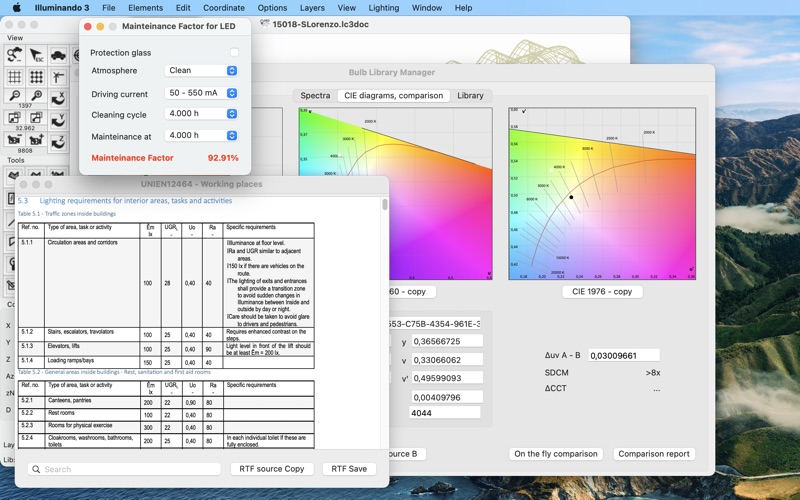The width and height of the screenshot is (800, 500).
Task: Switch to the Spectra tab
Action: pyautogui.click(x=315, y=95)
